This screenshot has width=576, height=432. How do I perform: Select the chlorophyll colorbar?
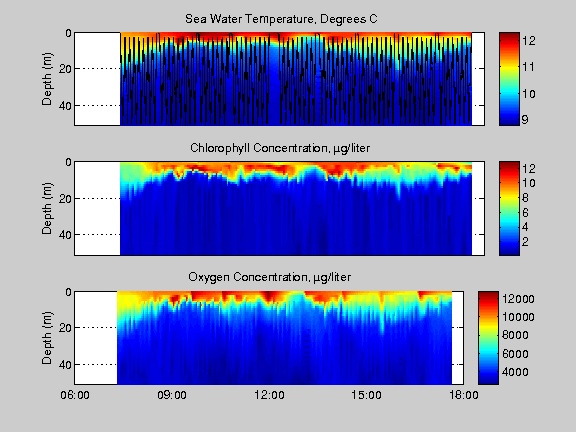pyautogui.click(x=509, y=208)
